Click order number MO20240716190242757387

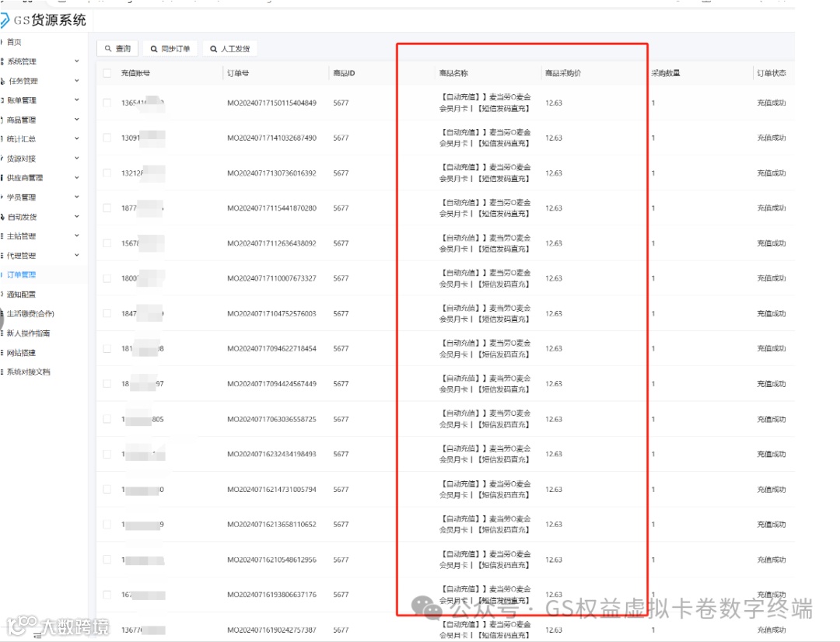coord(271,630)
